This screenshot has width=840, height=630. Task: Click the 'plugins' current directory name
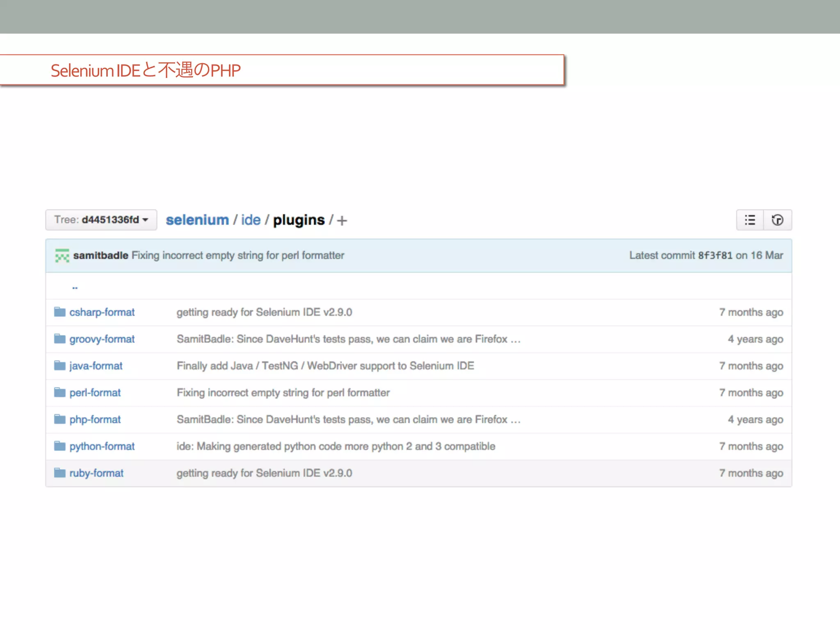[299, 220]
